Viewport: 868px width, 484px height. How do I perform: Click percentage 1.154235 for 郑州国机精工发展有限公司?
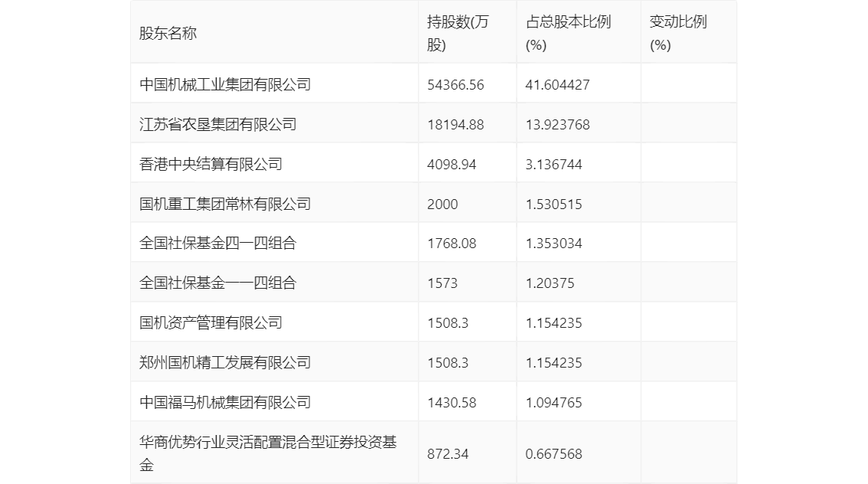pyautogui.click(x=553, y=363)
